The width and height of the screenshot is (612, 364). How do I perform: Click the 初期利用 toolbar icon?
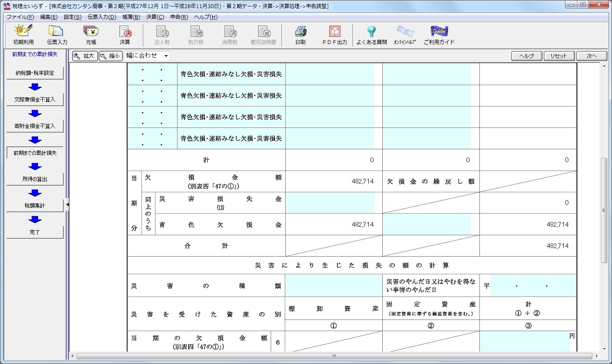coord(23,35)
